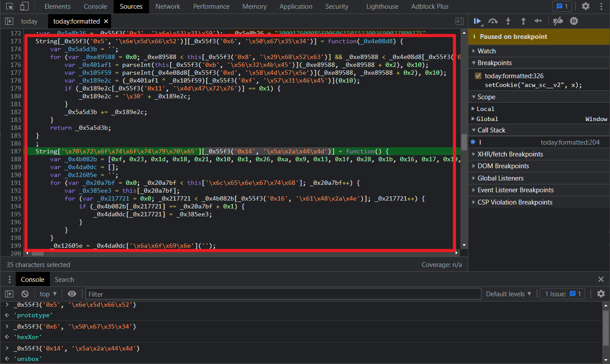
Task: Toggle the device toolbar icon
Action: click(x=24, y=7)
